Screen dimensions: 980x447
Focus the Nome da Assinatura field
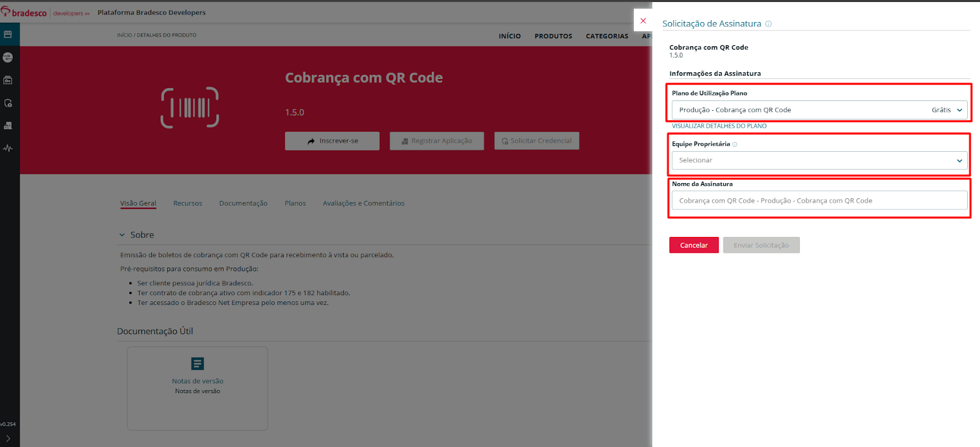tap(820, 201)
